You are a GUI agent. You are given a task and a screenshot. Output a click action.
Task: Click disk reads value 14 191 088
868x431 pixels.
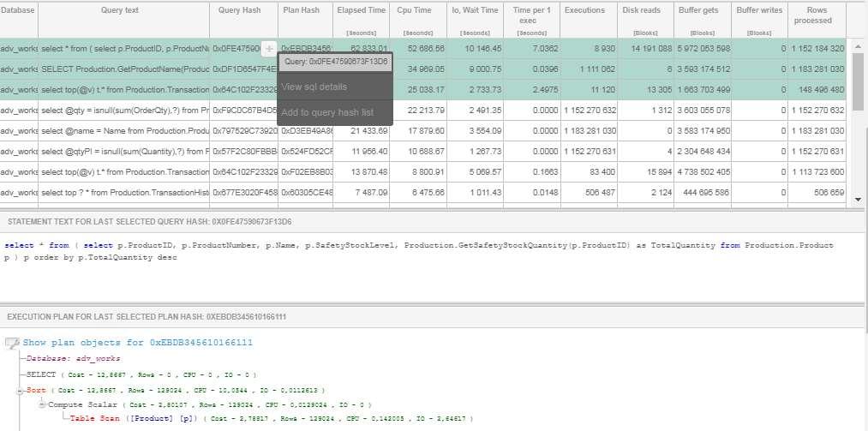651,49
